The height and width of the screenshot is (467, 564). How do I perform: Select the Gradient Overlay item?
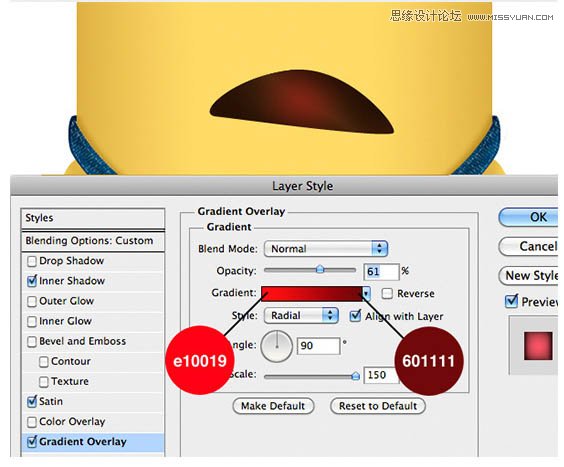pyautogui.click(x=93, y=442)
